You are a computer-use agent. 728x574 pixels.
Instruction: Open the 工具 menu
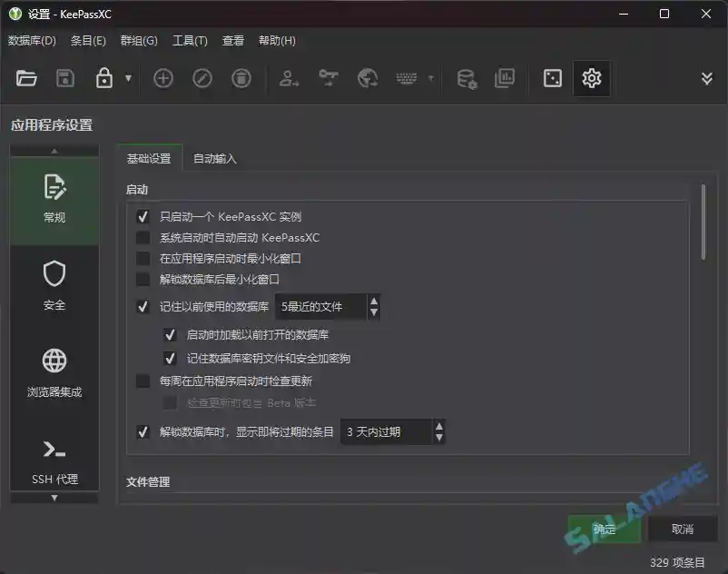point(190,40)
